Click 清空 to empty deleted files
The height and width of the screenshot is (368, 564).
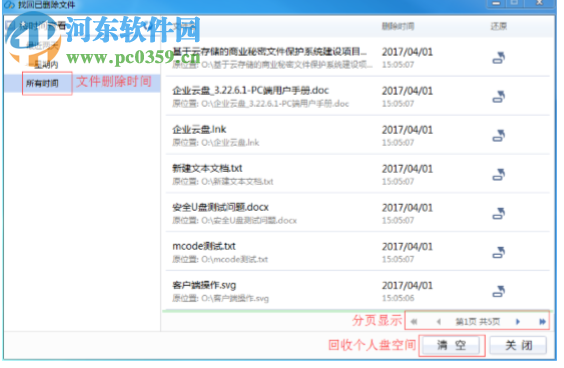451,345
